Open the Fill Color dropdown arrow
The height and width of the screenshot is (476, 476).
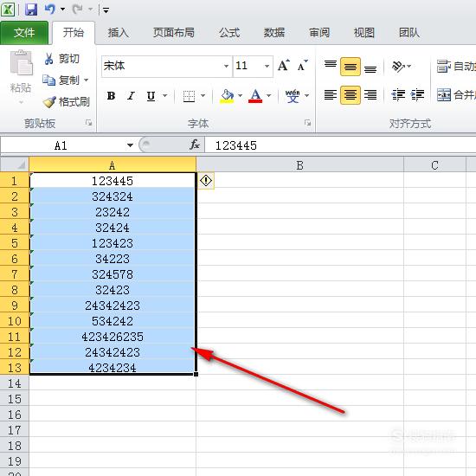(240, 95)
